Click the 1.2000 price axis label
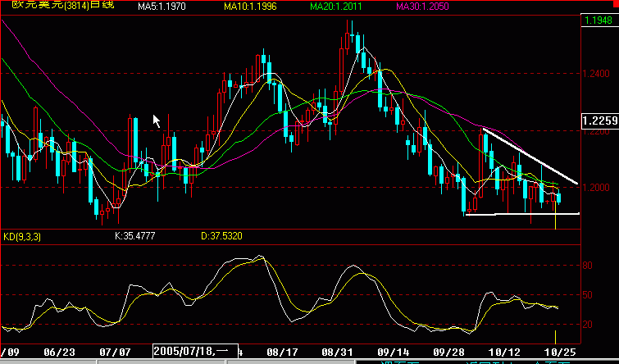The width and height of the screenshot is (619, 364). pos(596,187)
